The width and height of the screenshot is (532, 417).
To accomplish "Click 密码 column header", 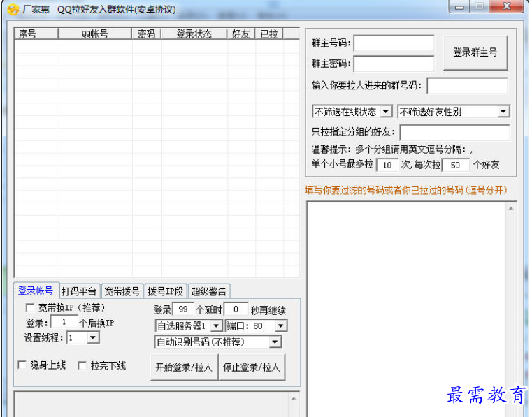I will (147, 34).
